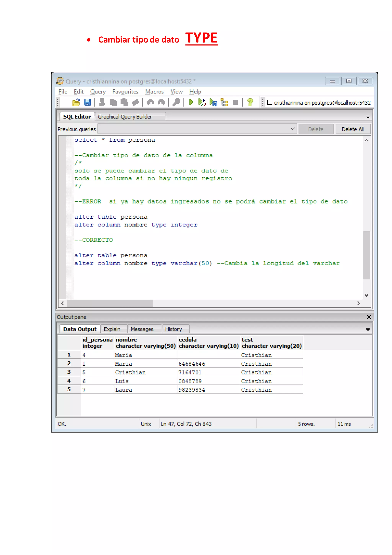This screenshot has height=555, width=392.
Task: Click the cedula cell 7164701
Action: (x=209, y=372)
